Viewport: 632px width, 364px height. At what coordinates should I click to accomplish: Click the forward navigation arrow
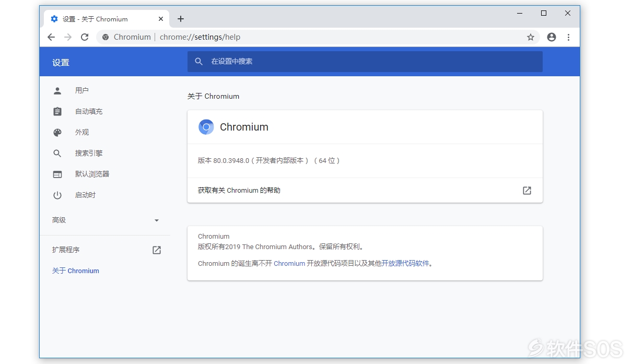[68, 37]
